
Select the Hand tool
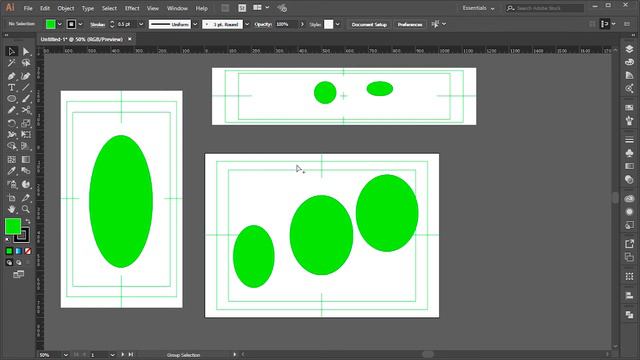point(11,209)
